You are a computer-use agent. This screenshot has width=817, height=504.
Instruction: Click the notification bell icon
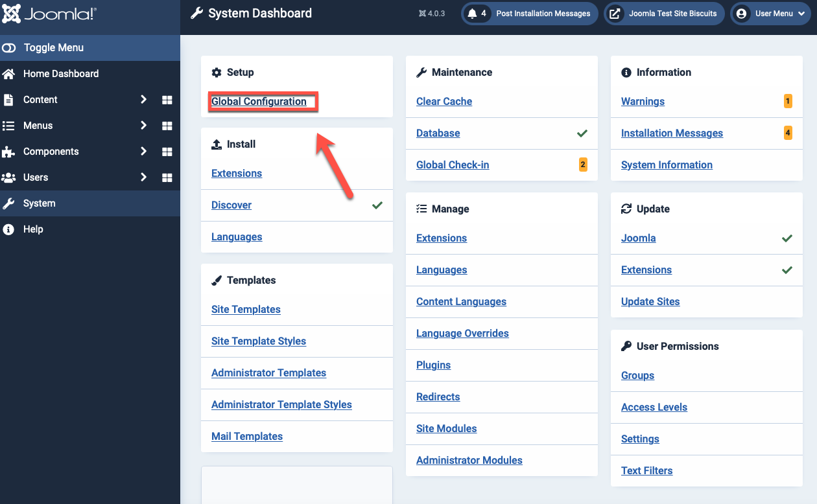tap(471, 14)
